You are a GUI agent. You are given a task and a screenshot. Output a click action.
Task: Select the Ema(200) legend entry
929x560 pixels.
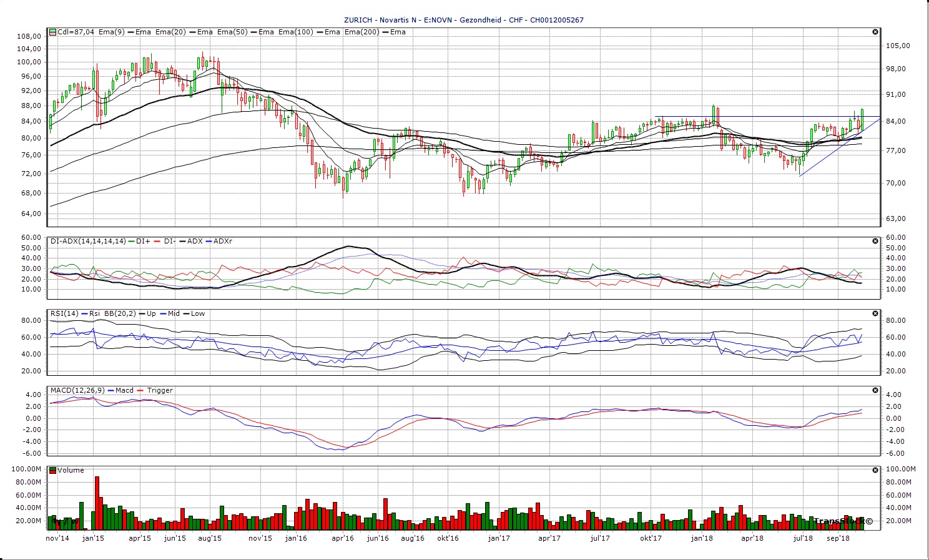[361, 32]
